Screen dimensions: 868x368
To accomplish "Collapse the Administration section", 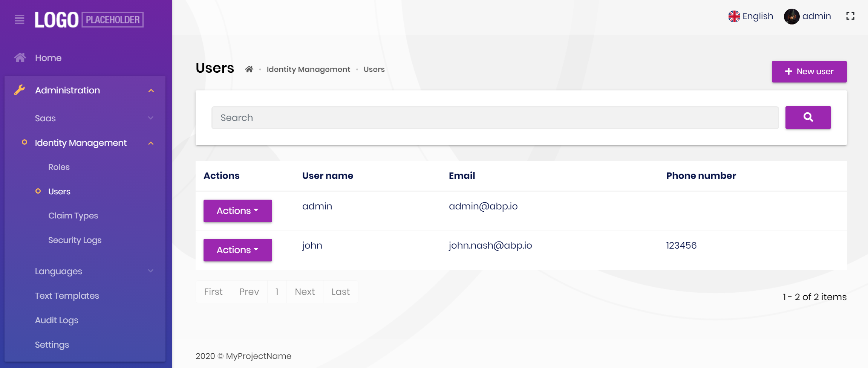I will click(152, 90).
